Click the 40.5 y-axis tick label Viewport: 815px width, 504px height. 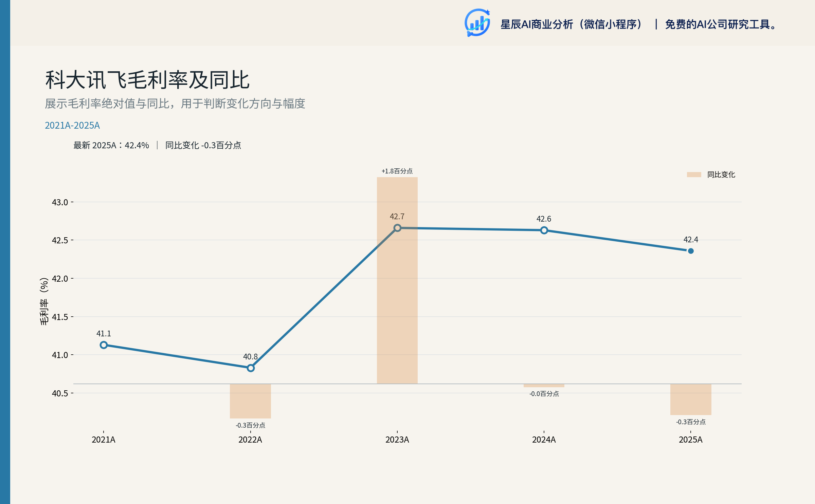coord(60,393)
